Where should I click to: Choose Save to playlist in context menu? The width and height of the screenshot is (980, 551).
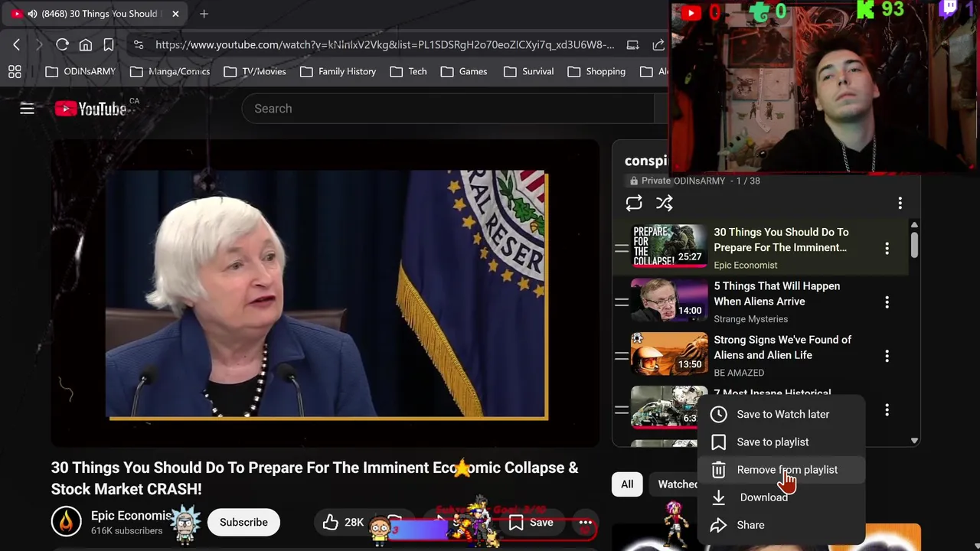(781, 442)
